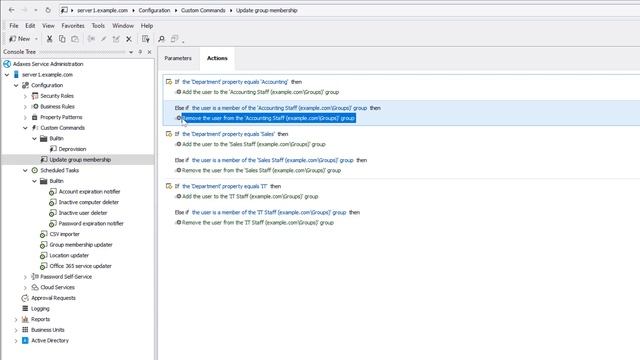Screen dimensions: 640x360
Task: Click the Copy icon in the toolbar
Action: click(62, 39)
